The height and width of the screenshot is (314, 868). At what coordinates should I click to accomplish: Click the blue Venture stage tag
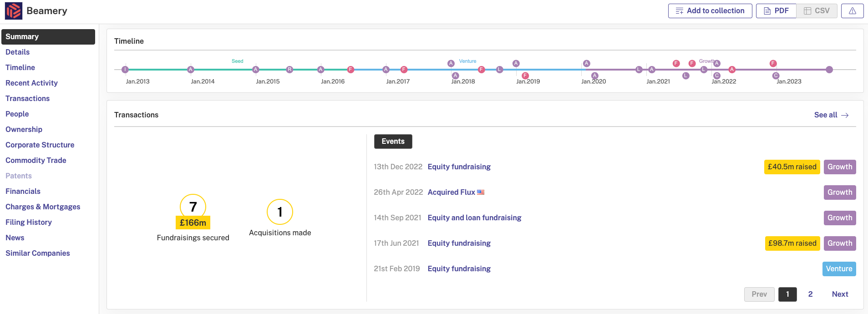pyautogui.click(x=839, y=269)
